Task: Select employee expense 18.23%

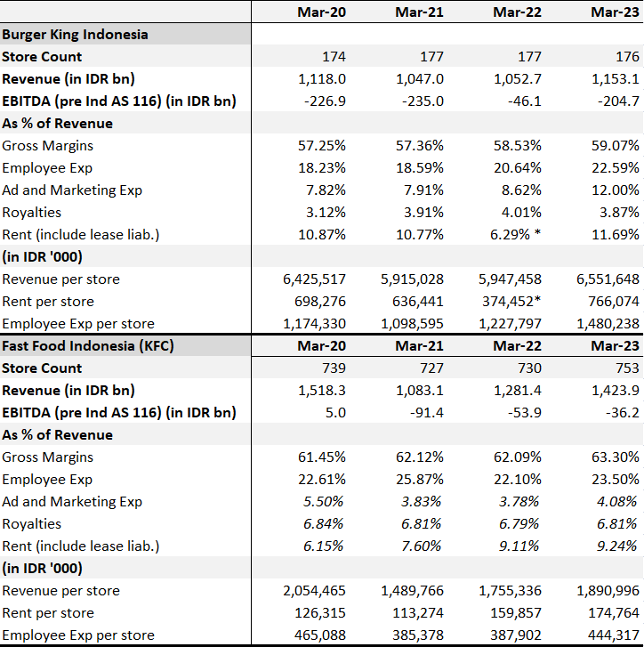Action: tap(322, 168)
